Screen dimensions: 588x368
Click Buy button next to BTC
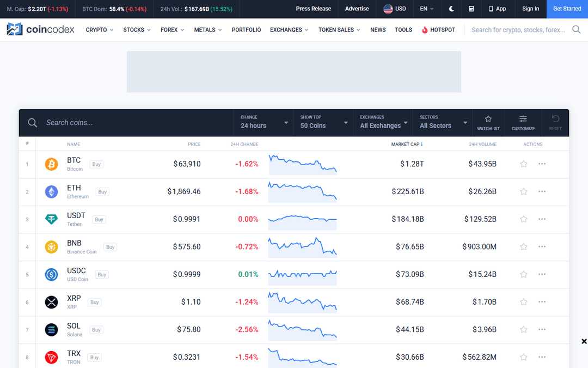(x=96, y=165)
